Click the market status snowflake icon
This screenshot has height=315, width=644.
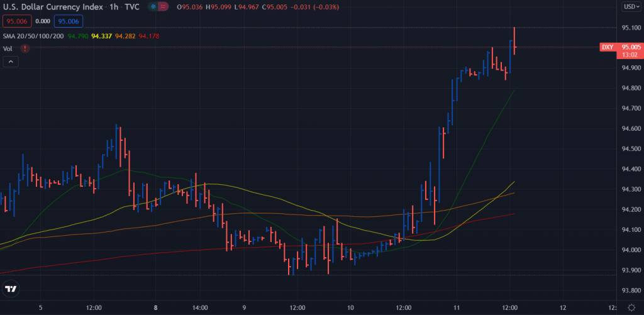point(153,7)
